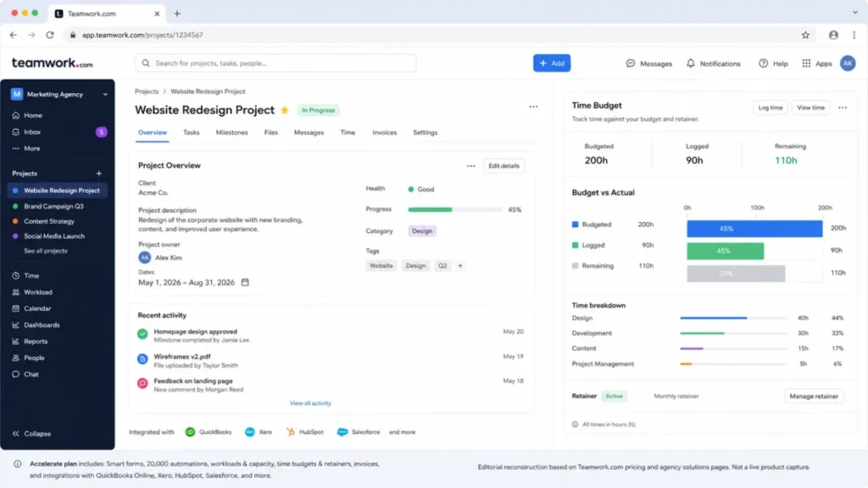Open Time Budget more options
Viewport: 868px width, 488px height.
coord(843,108)
